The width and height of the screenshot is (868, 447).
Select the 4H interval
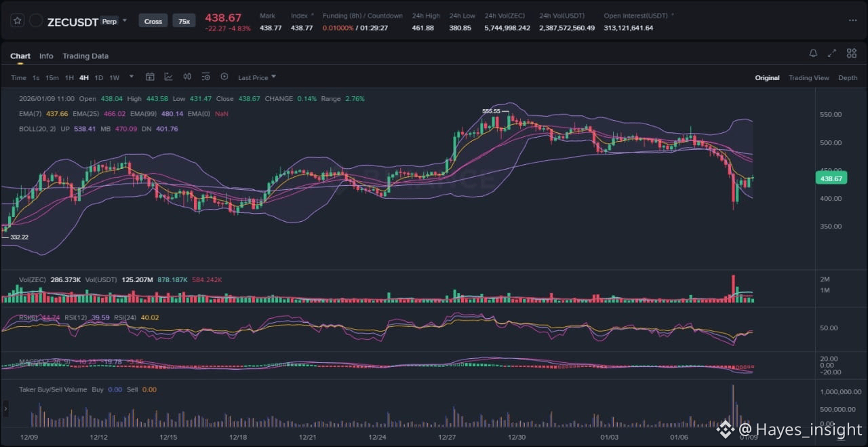pos(84,77)
